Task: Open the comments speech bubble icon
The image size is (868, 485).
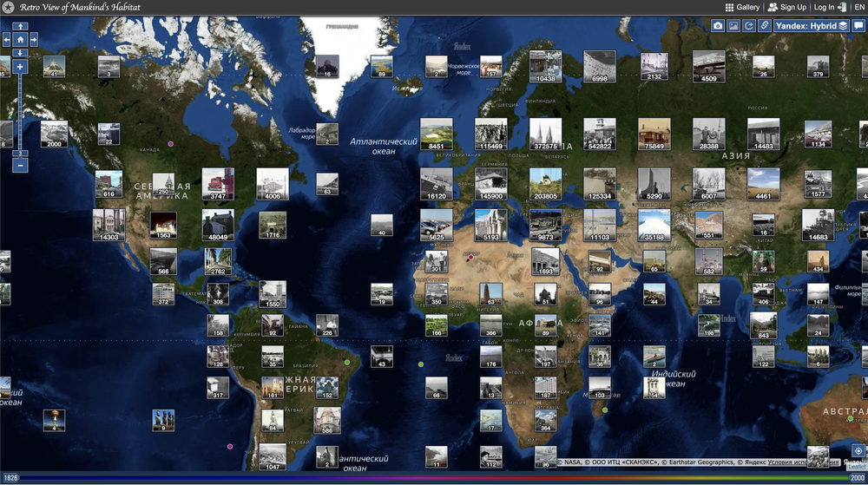Action: (x=858, y=25)
